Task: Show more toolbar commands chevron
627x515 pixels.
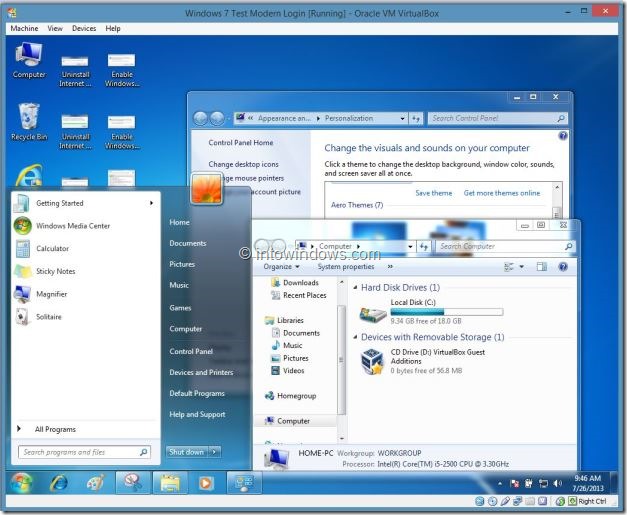Action: coord(390,267)
